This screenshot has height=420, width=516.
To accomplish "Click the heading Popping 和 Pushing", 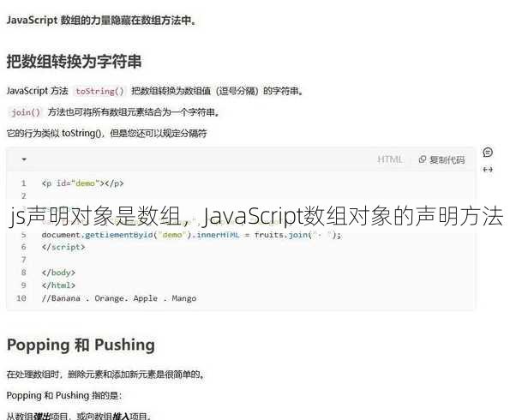I will click(x=81, y=345).
